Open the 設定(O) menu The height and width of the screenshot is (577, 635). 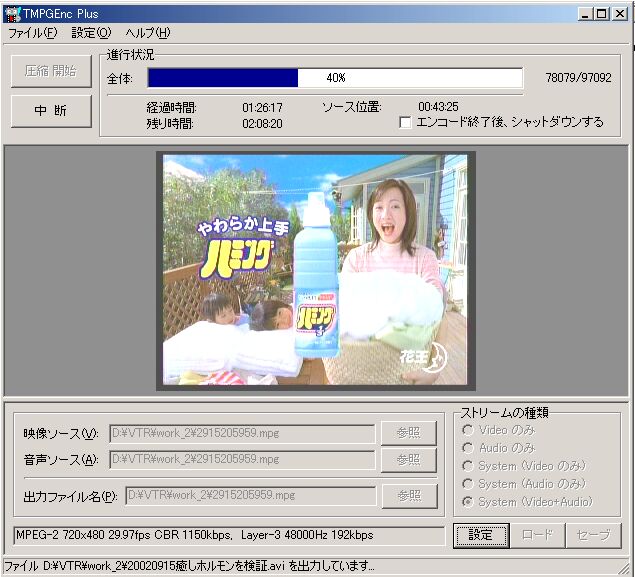pyautogui.click(x=91, y=33)
